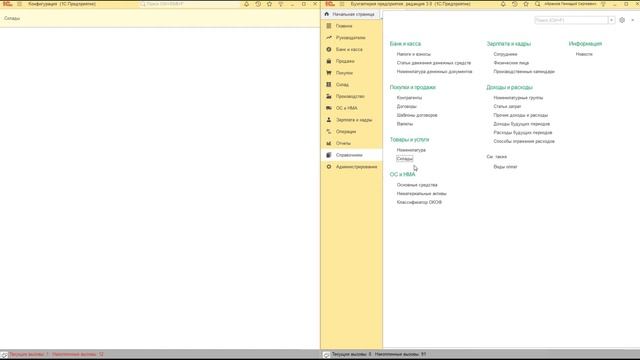Click notifications bell in Конфигурация window
Viewport: 640px width, 360px height.
[x=247, y=4]
